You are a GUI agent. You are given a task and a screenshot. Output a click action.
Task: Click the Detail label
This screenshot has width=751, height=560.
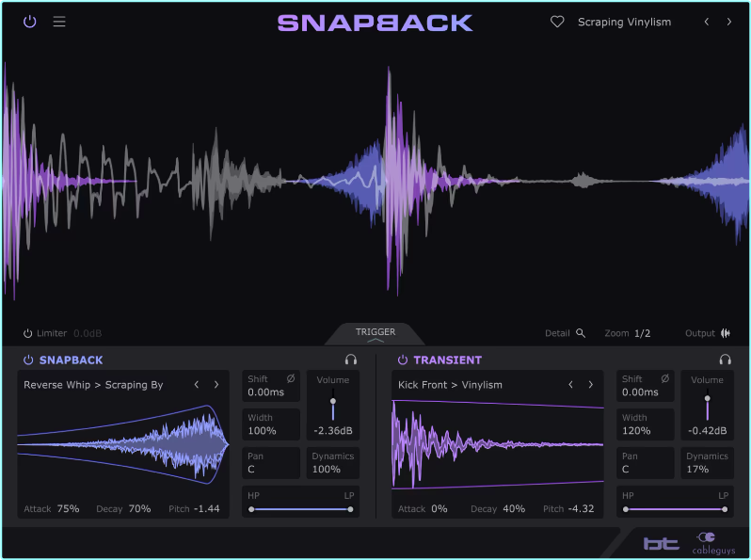click(557, 333)
